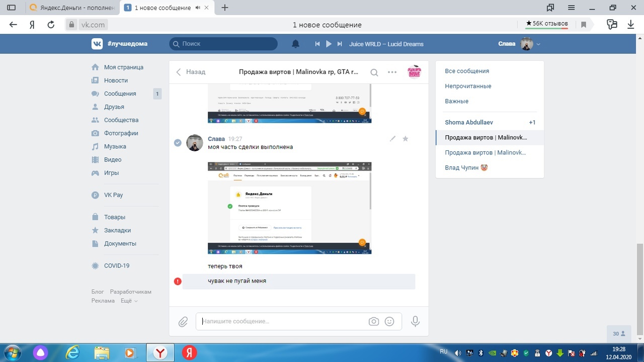Viewport: 644px width, 362px height.
Task: Edit Слава's message with pencil icon
Action: tap(392, 139)
